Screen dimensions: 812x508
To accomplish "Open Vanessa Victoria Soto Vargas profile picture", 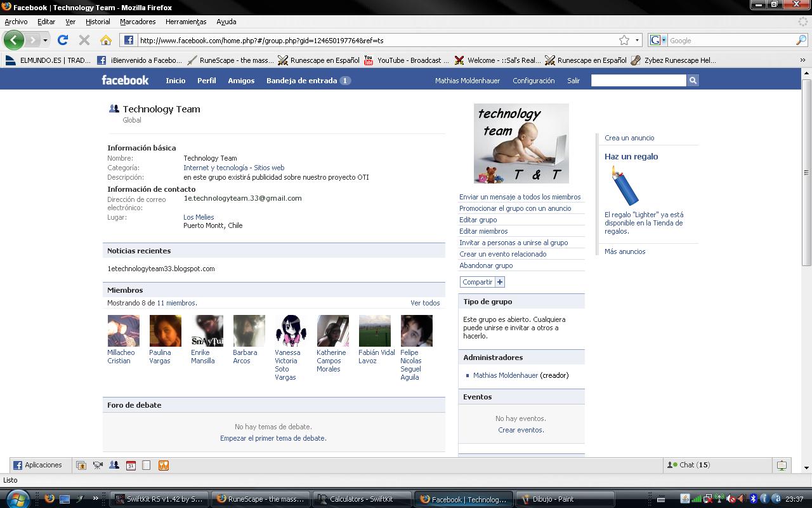I will click(x=291, y=331).
